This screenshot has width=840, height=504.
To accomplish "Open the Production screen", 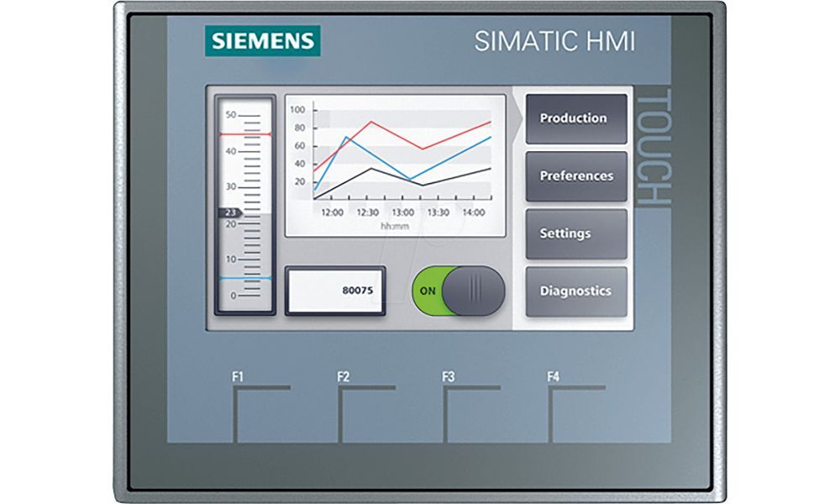I will coord(576,119).
